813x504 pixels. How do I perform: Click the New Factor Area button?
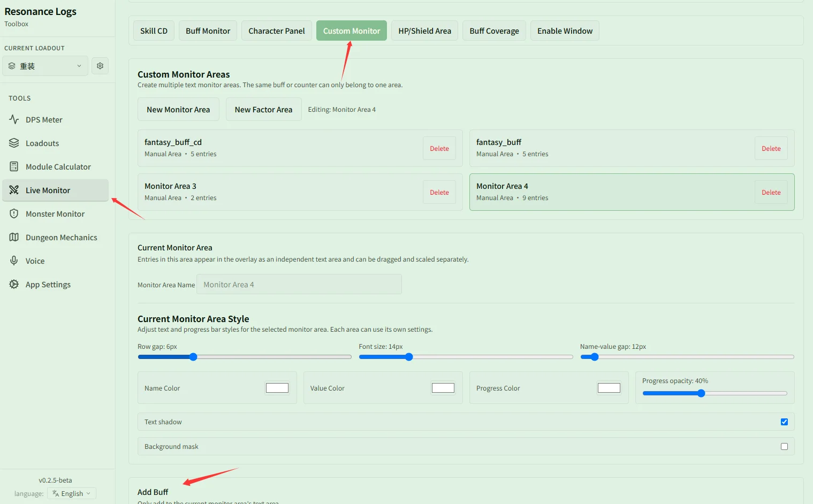pos(263,109)
